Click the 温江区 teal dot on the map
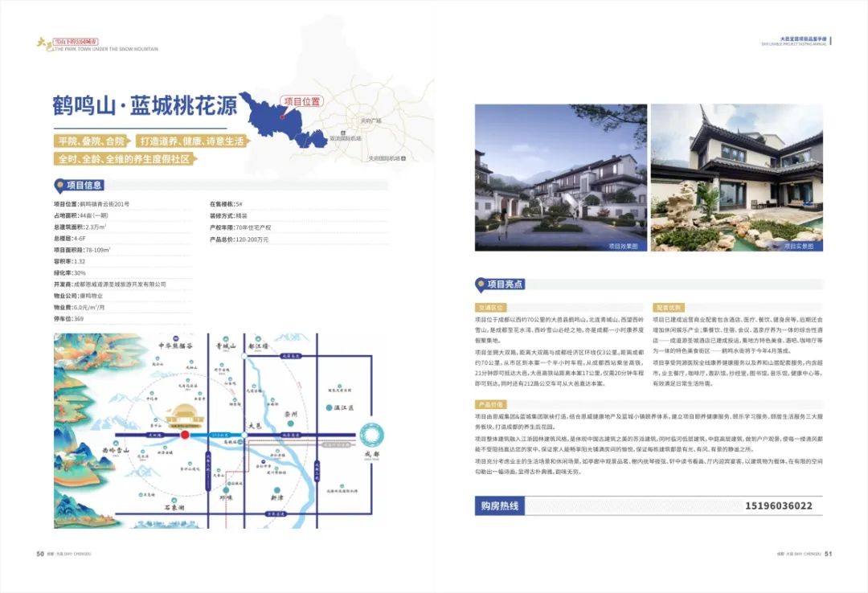The width and height of the screenshot is (868, 593). pos(330,407)
